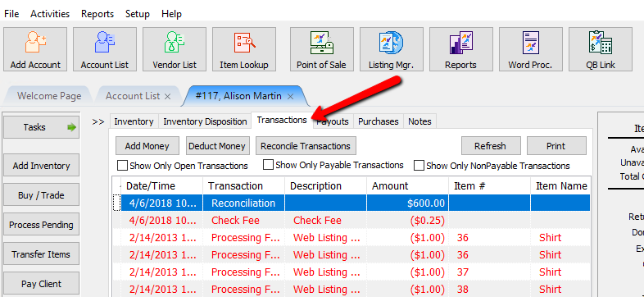Select the $600.00 amount cell

[x=407, y=203]
